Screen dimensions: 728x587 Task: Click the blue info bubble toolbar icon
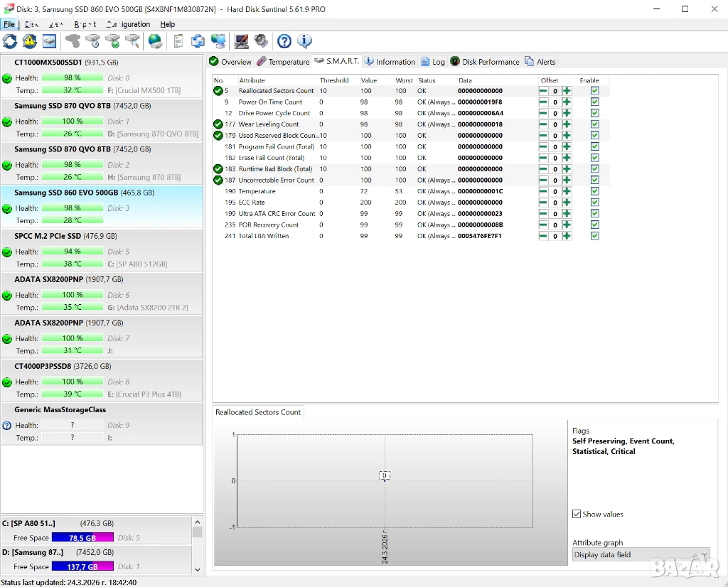coord(304,41)
